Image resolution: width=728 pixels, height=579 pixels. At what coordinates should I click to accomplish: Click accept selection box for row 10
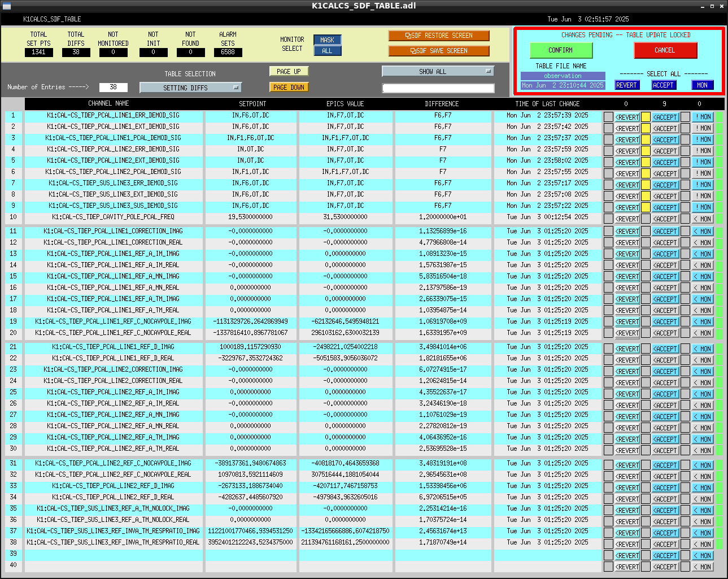646,219
